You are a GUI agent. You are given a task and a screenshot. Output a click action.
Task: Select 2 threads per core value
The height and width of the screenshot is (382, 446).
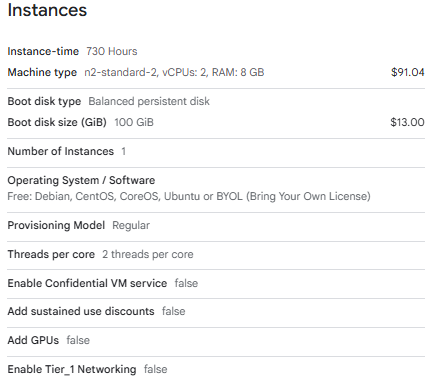coord(148,254)
